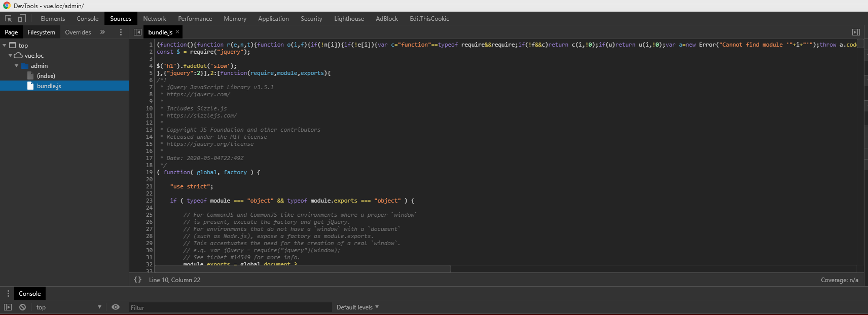The width and height of the screenshot is (868, 315).
Task: Open the AdBlock panel tab
Action: click(387, 19)
